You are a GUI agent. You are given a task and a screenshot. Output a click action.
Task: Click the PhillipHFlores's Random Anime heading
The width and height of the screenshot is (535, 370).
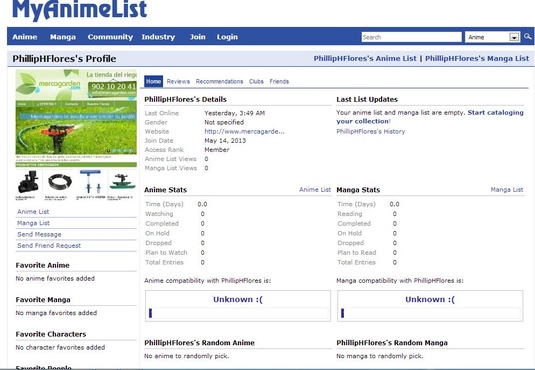[199, 343]
